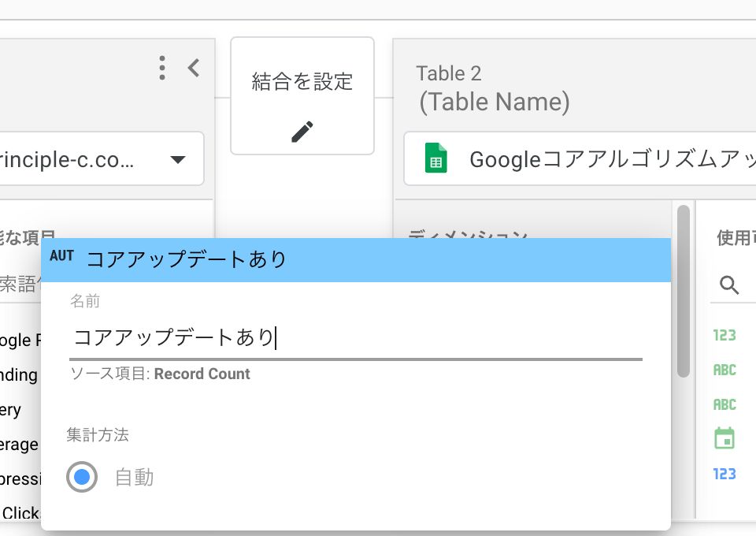The width and height of the screenshot is (756, 536).
Task: Click the search box in left field list
Action: pyautogui.click(x=20, y=284)
